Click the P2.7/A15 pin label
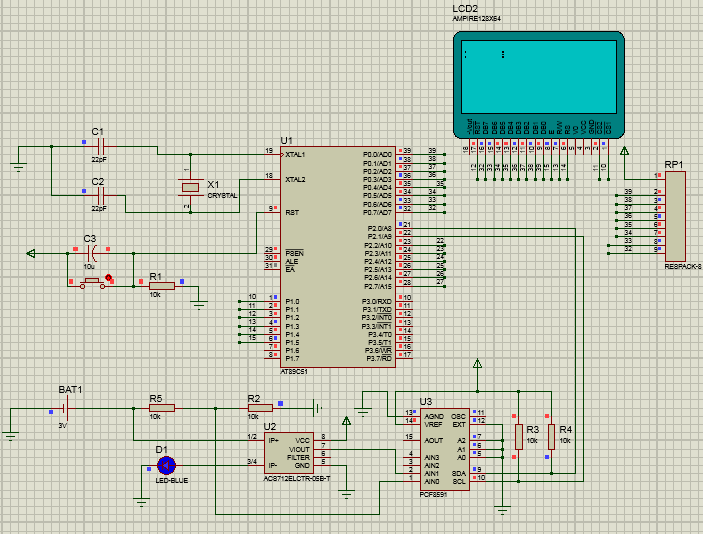This screenshot has height=534, width=703. (x=378, y=286)
